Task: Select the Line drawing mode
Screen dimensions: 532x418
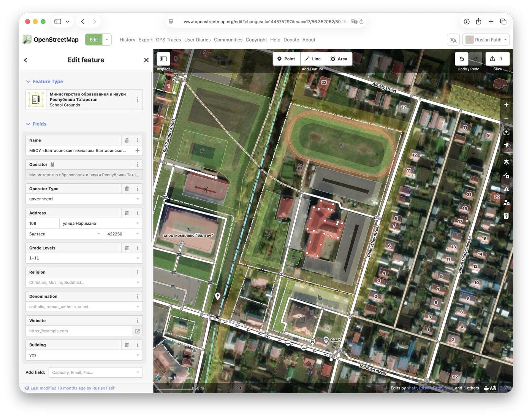Action: [312, 59]
